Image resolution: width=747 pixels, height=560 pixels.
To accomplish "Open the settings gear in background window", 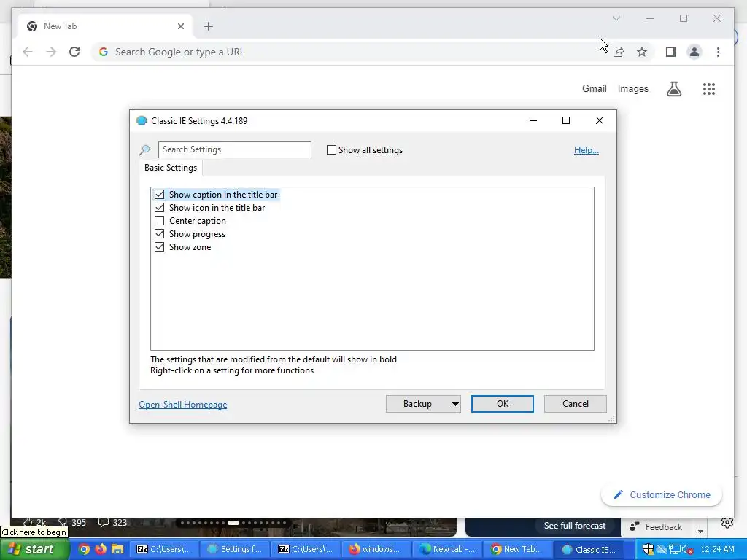I will pyautogui.click(x=727, y=523).
